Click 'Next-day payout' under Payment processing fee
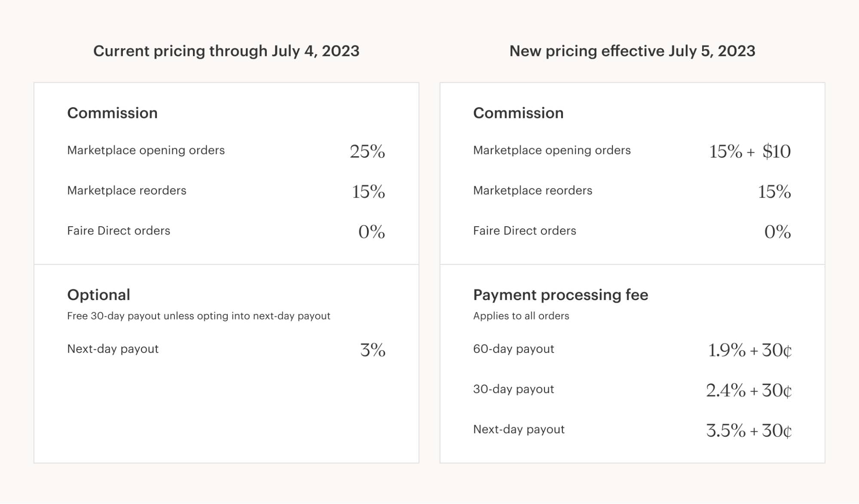Screen dimensions: 859x504 519,429
